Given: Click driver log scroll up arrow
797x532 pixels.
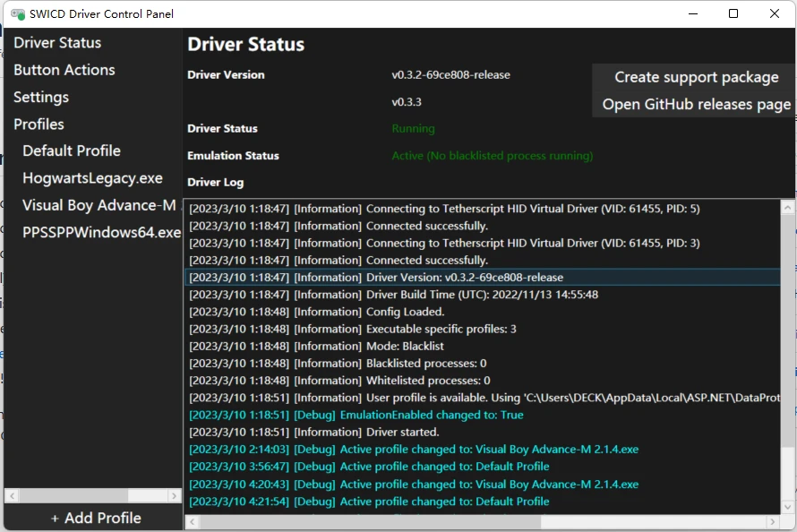Looking at the screenshot, I should click(x=787, y=207).
